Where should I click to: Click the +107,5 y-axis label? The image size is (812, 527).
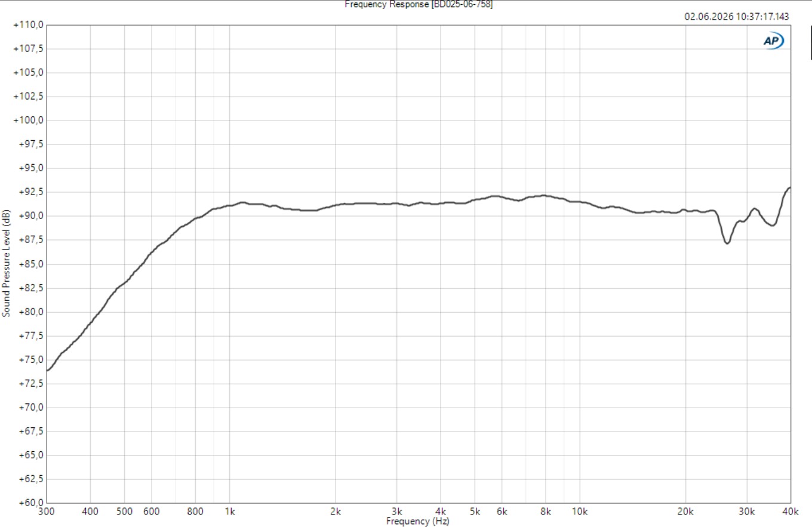click(x=28, y=49)
